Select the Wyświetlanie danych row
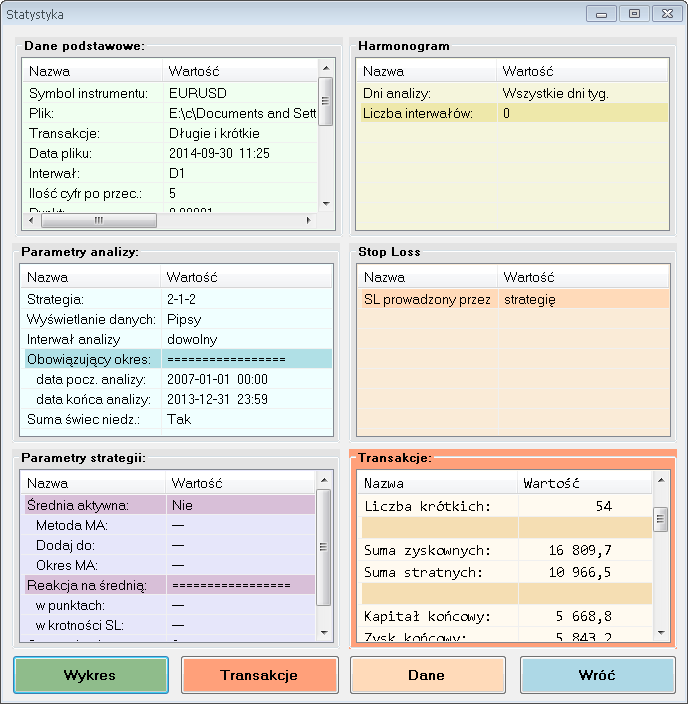The image size is (688, 704). (x=177, y=319)
